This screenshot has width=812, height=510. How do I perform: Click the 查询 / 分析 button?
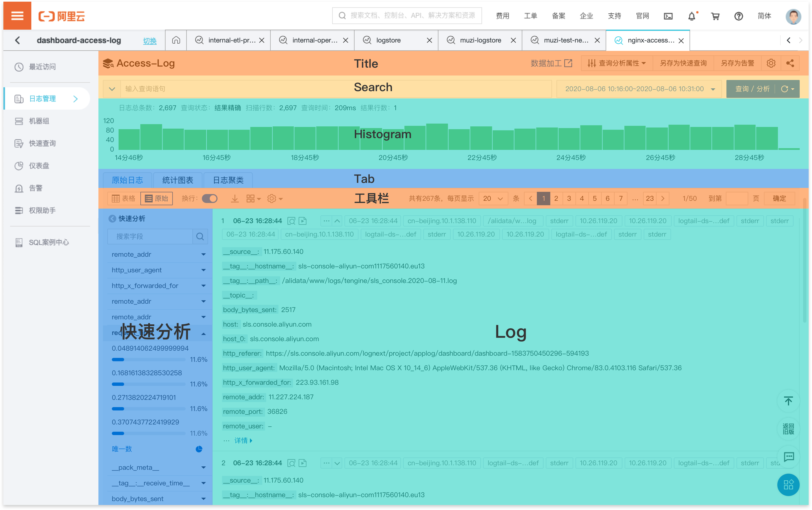pyautogui.click(x=752, y=89)
